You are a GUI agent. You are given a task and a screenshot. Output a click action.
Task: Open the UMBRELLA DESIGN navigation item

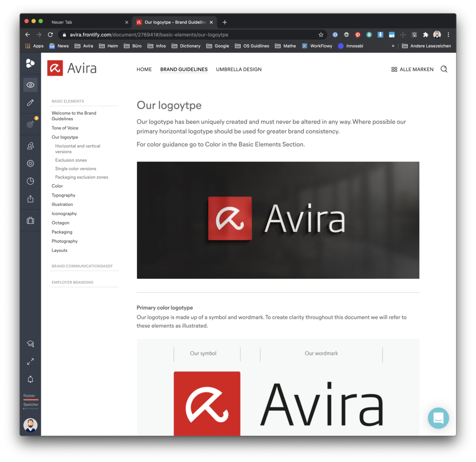pos(239,69)
